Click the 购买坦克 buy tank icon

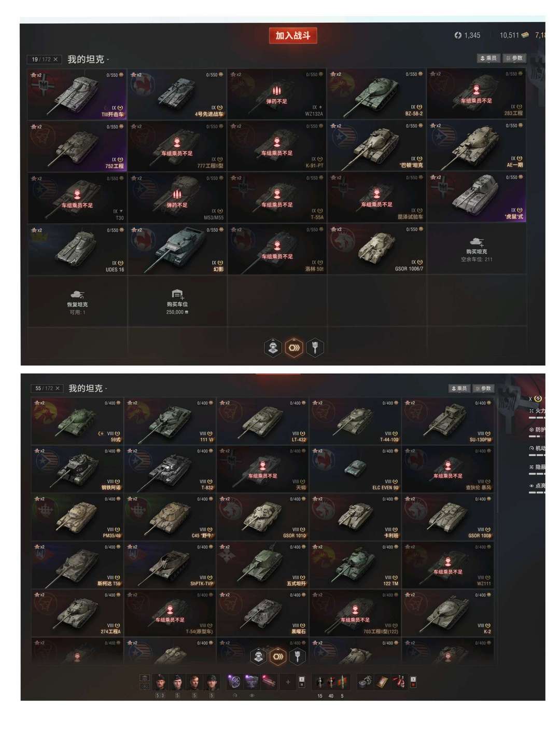477,242
